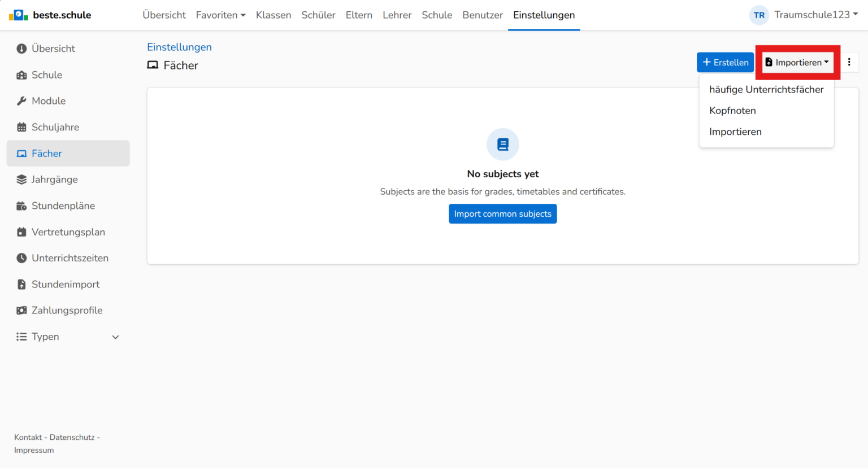868x468 pixels.
Task: Select the Einstellungen top navigation tab
Action: (544, 15)
